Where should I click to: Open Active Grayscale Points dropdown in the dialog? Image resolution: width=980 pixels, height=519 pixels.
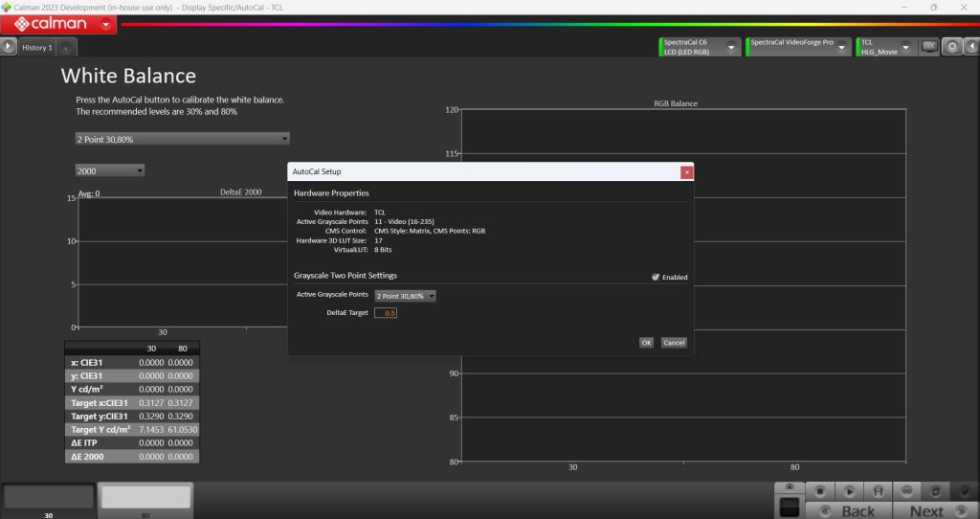click(405, 296)
